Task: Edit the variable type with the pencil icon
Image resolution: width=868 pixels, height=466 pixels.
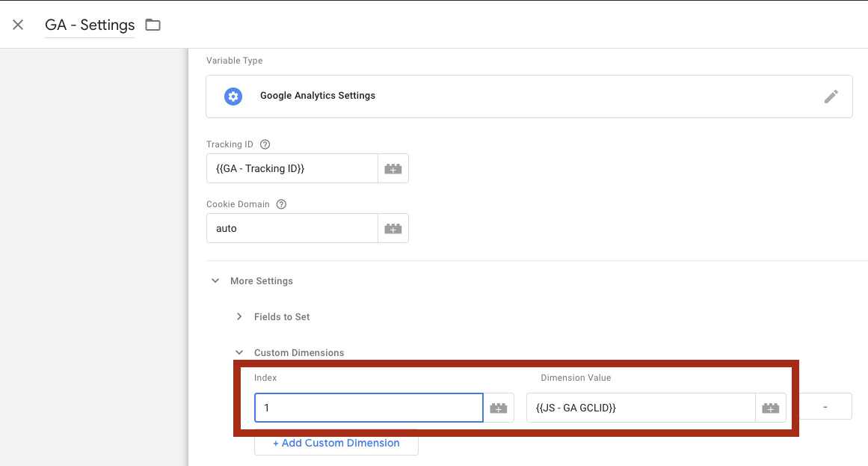Action: click(831, 96)
